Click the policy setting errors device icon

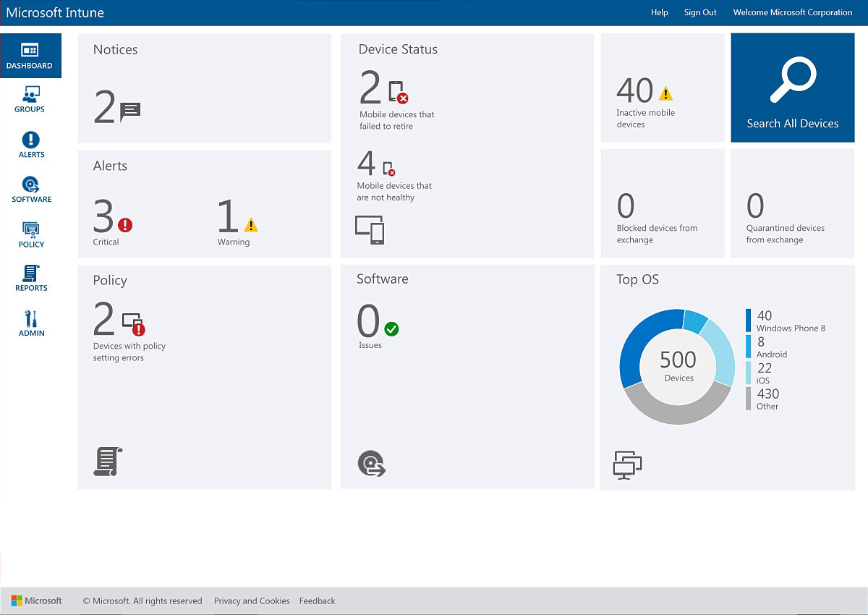(x=134, y=324)
